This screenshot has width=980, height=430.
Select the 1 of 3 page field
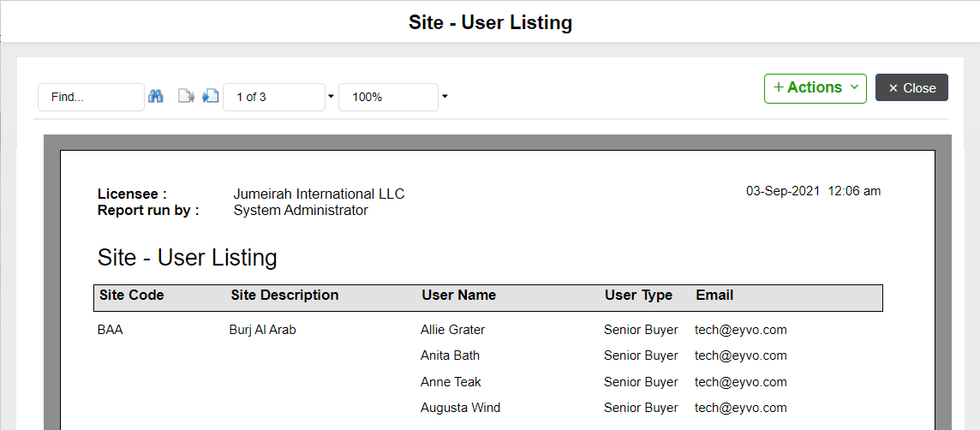point(274,98)
